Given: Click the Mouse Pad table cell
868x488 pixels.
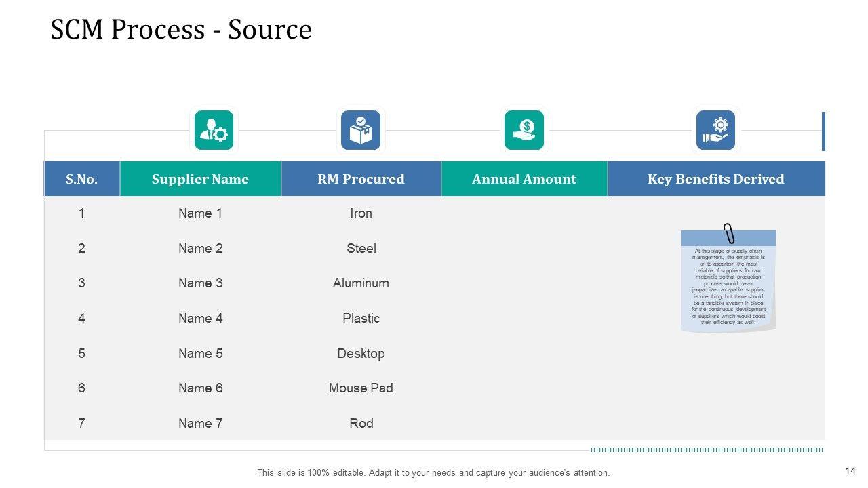Looking at the screenshot, I should pos(361,388).
